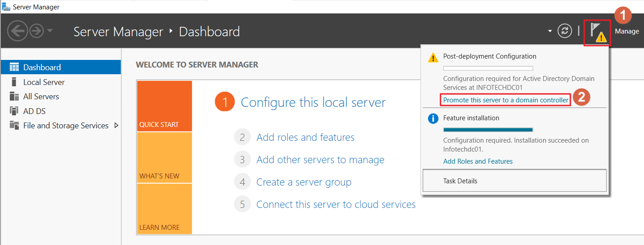Click the back navigation arrow

[17, 31]
